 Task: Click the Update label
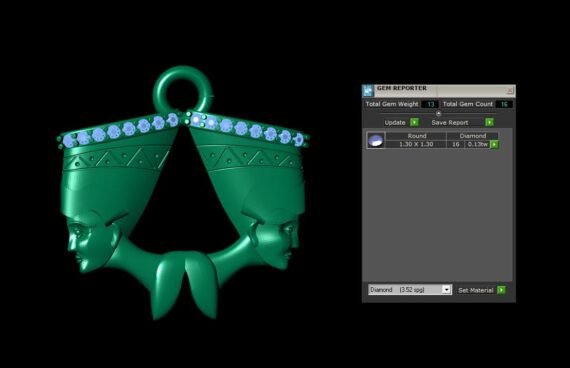click(395, 123)
